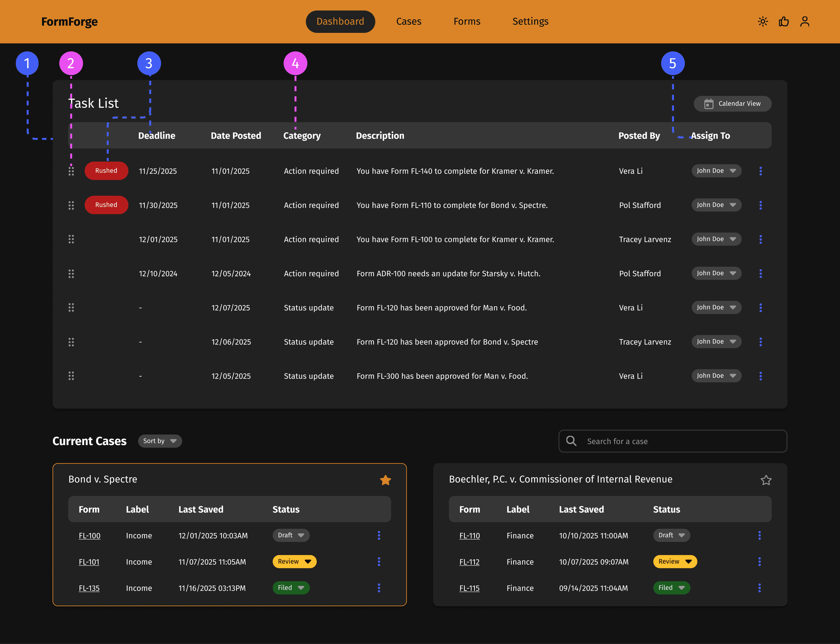Star the Boechler, P.C. v. Commissioner case
This screenshot has height=644, width=840.
(766, 480)
